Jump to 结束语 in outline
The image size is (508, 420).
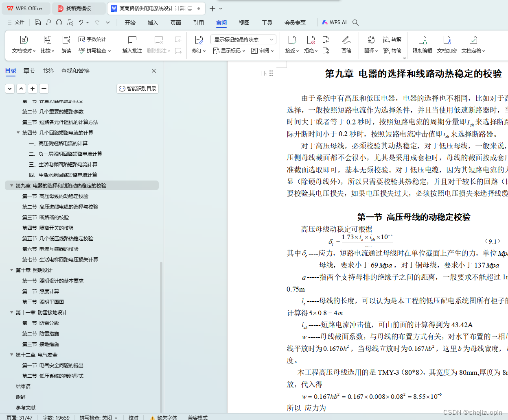coord(23,386)
